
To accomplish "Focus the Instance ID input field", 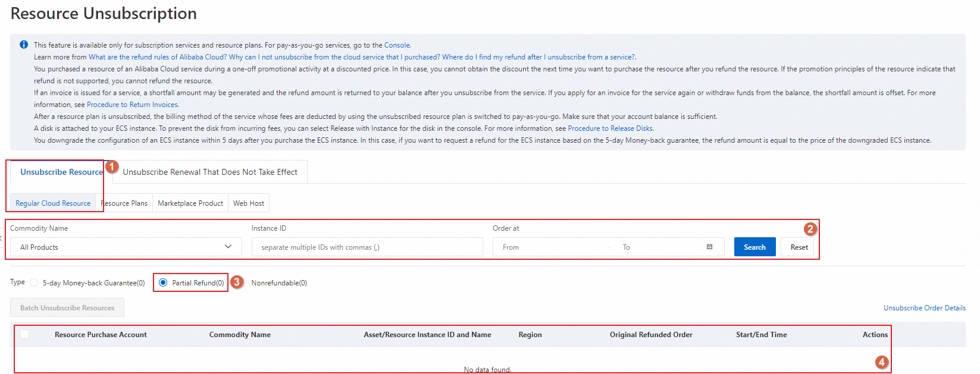I will click(367, 247).
